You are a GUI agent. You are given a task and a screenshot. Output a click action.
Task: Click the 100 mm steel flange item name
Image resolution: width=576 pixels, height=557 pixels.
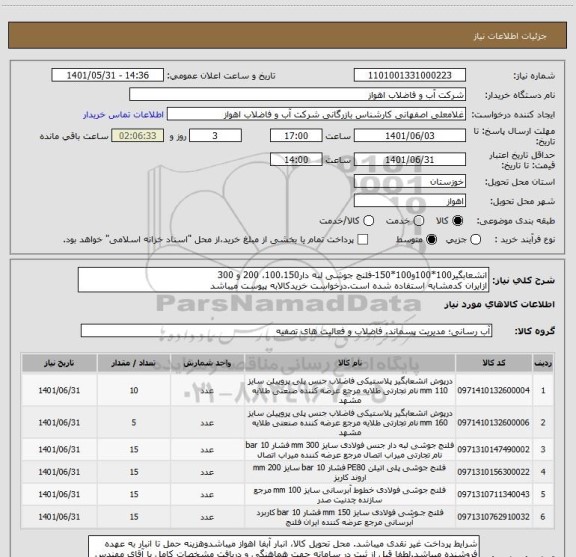tap(350, 495)
